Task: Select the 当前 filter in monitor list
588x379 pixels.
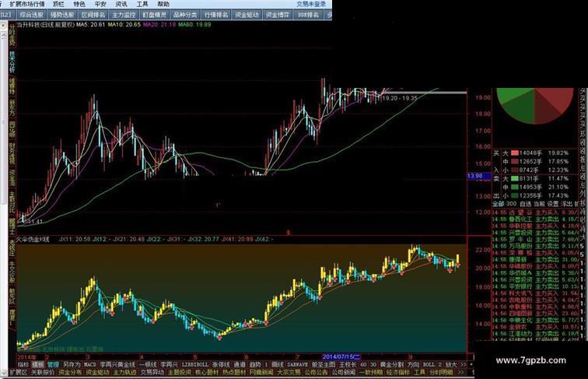Action: pyautogui.click(x=539, y=204)
